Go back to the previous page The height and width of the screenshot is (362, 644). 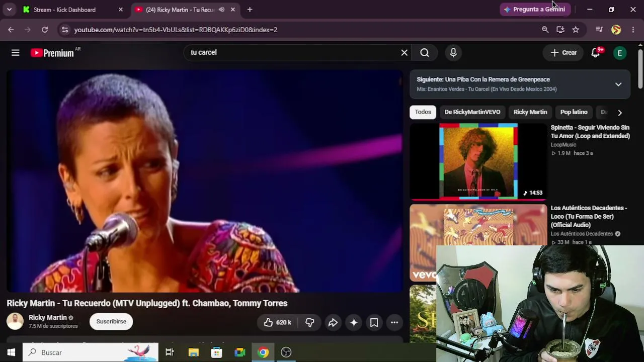click(x=11, y=30)
